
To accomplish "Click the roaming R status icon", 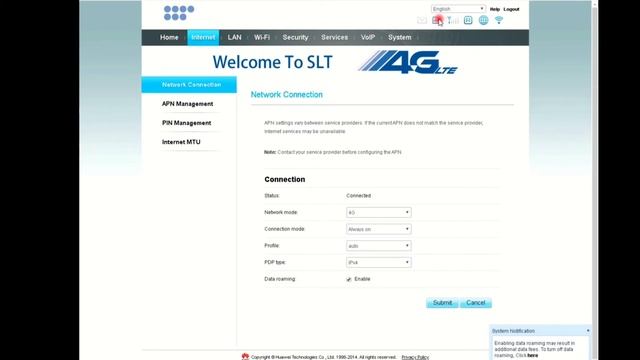I will pyautogui.click(x=468, y=20).
